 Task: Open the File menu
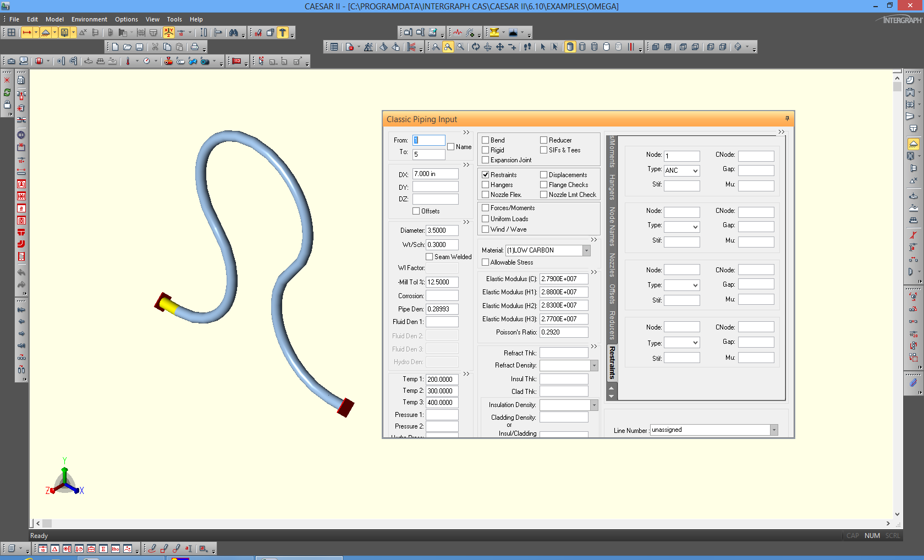tap(14, 19)
